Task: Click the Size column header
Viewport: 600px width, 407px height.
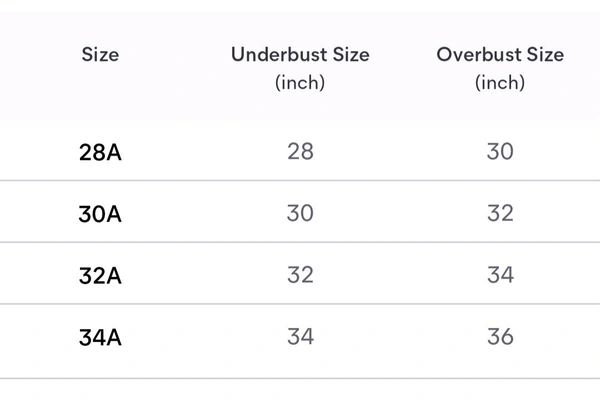Action: pyautogui.click(x=100, y=54)
